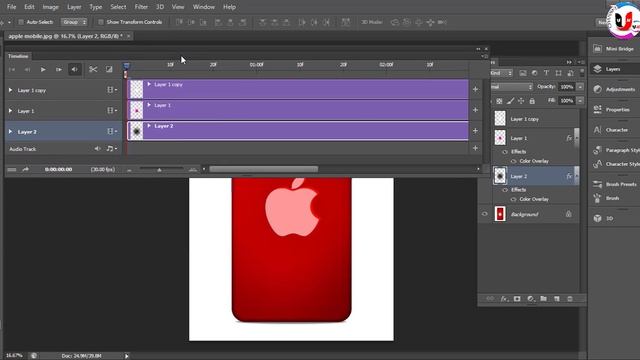Image resolution: width=640 pixels, height=360 pixels.
Task: Open the Mini Bridge panel
Action: pyautogui.click(x=615, y=49)
